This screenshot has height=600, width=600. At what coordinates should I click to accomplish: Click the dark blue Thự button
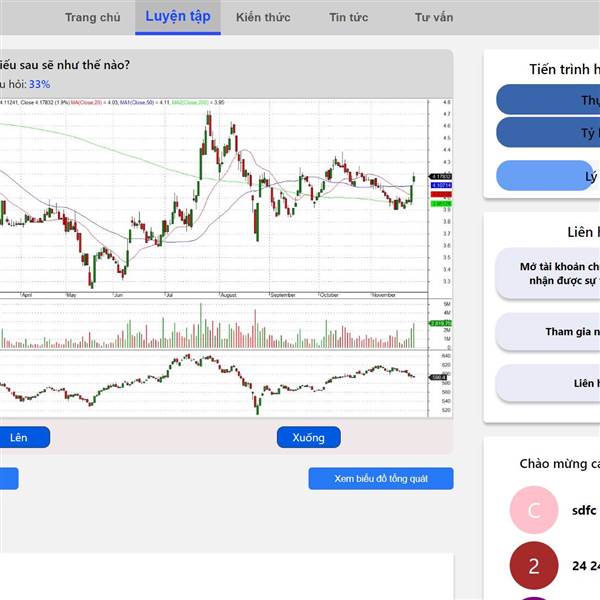[548, 99]
